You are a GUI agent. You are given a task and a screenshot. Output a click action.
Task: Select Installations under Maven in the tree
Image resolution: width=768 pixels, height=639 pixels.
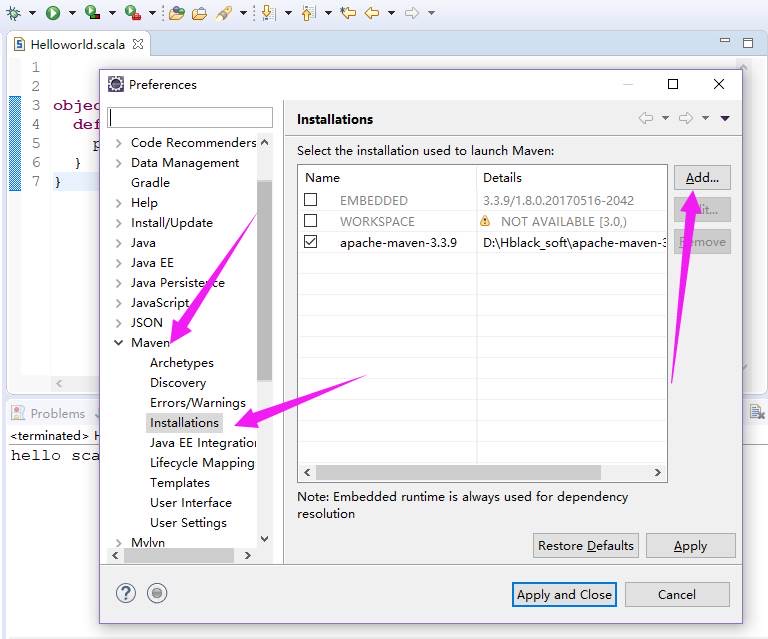[184, 423]
